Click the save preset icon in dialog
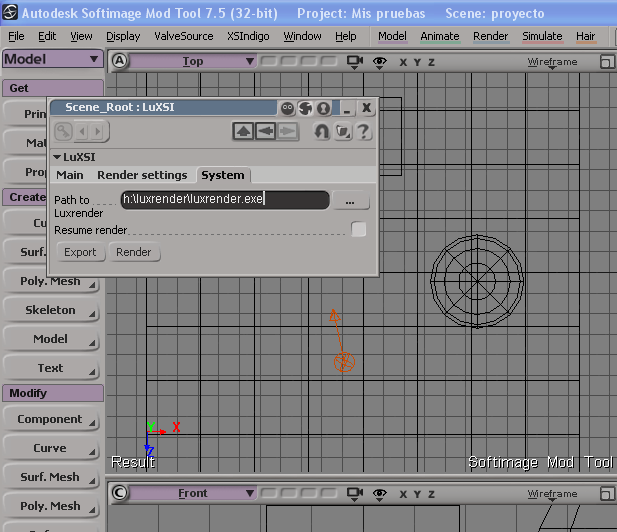Image resolution: width=617 pixels, height=532 pixels. (343, 131)
